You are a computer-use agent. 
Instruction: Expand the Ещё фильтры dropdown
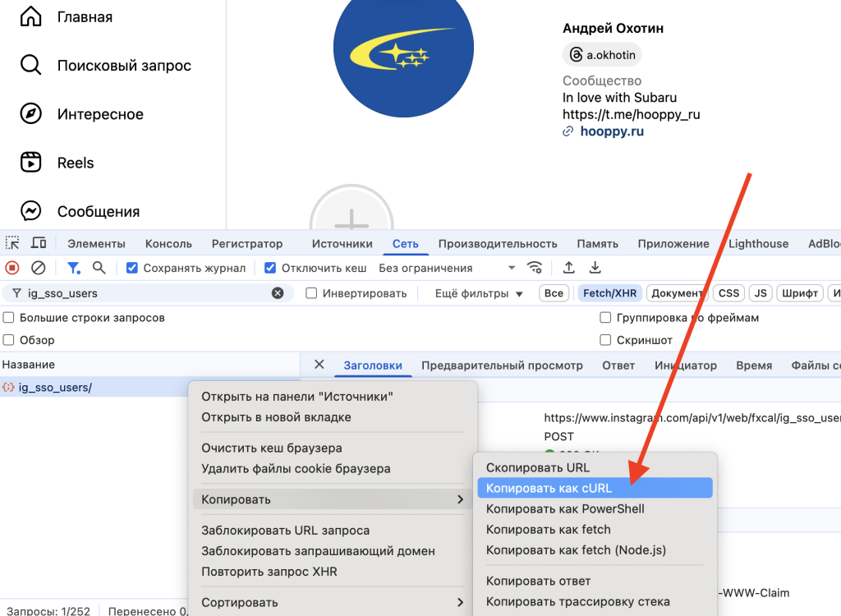[x=479, y=293]
